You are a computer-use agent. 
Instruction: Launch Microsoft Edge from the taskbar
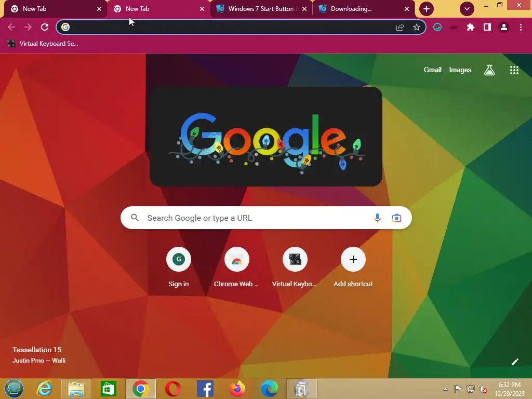[270, 389]
